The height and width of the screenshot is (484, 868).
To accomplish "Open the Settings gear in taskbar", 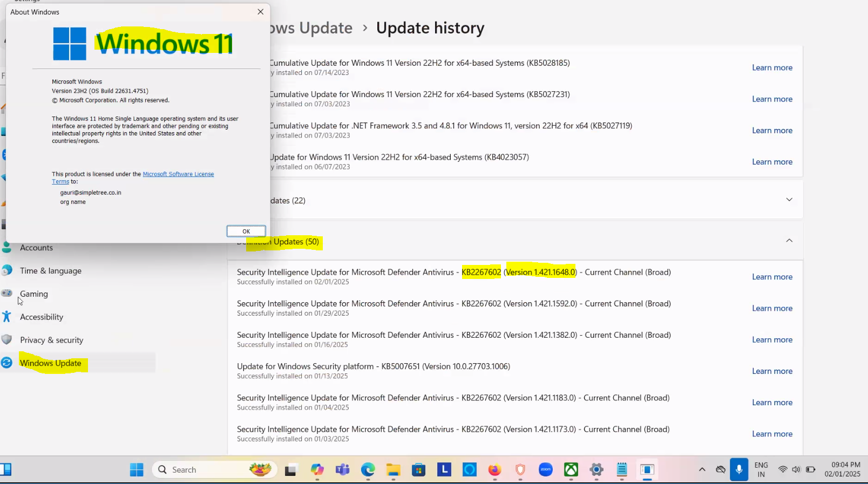I will click(x=596, y=470).
